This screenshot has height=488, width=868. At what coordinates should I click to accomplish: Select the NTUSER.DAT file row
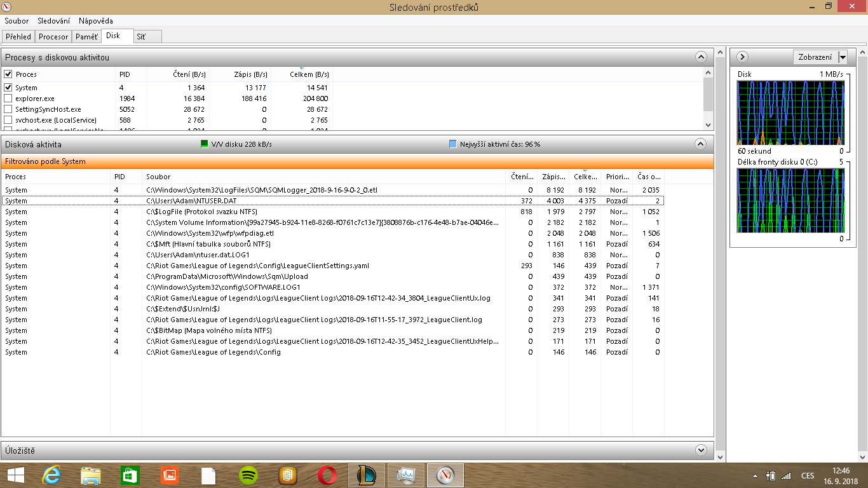tap(333, 201)
